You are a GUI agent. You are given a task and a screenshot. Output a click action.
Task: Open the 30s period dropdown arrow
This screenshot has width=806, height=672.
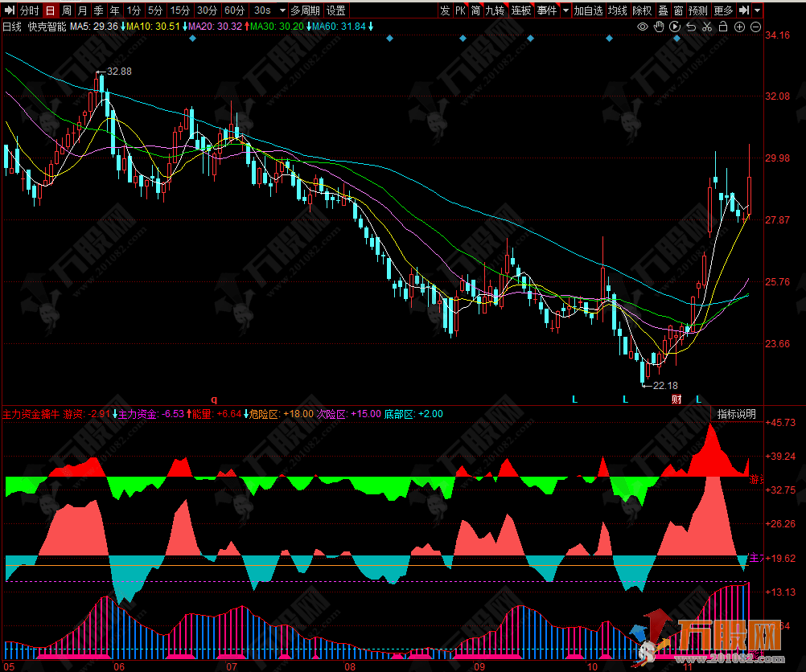pyautogui.click(x=282, y=10)
